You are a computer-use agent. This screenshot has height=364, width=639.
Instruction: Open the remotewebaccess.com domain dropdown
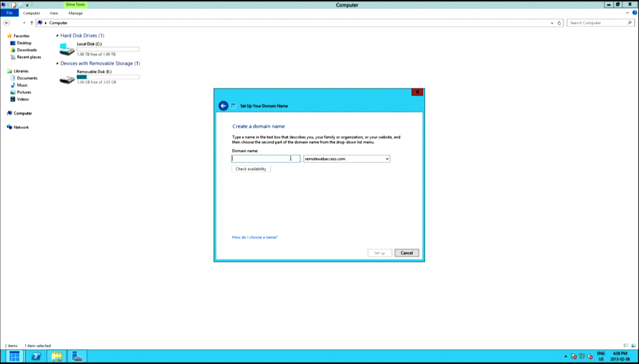coord(387,159)
